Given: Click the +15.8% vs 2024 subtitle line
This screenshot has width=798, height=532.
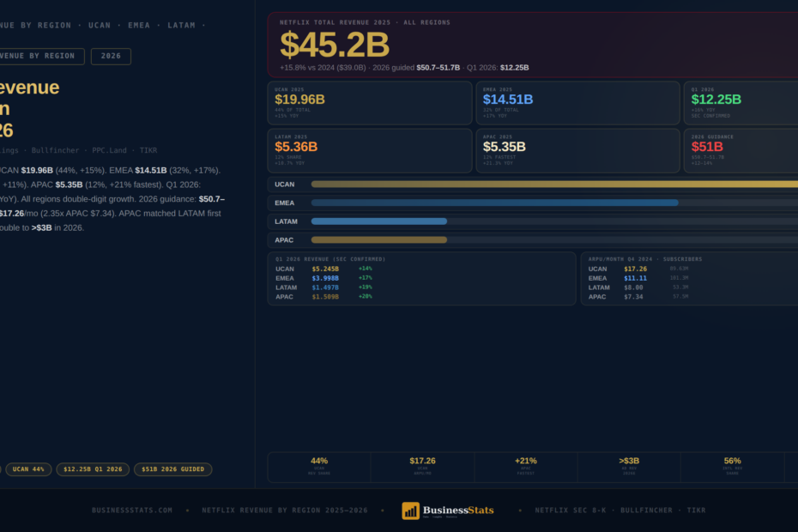Looking at the screenshot, I should click(x=404, y=68).
